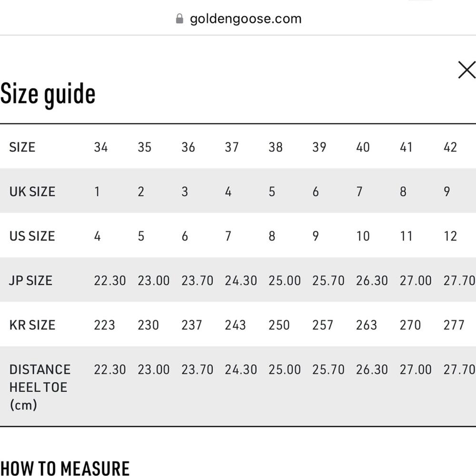This screenshot has height=476, width=476.
Task: Close the Size guide popup
Action: [x=466, y=70]
